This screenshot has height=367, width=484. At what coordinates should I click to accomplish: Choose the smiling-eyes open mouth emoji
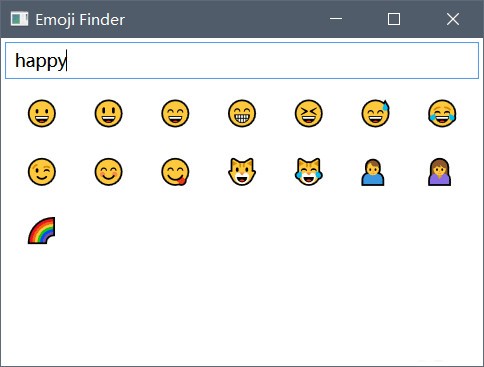click(x=175, y=113)
